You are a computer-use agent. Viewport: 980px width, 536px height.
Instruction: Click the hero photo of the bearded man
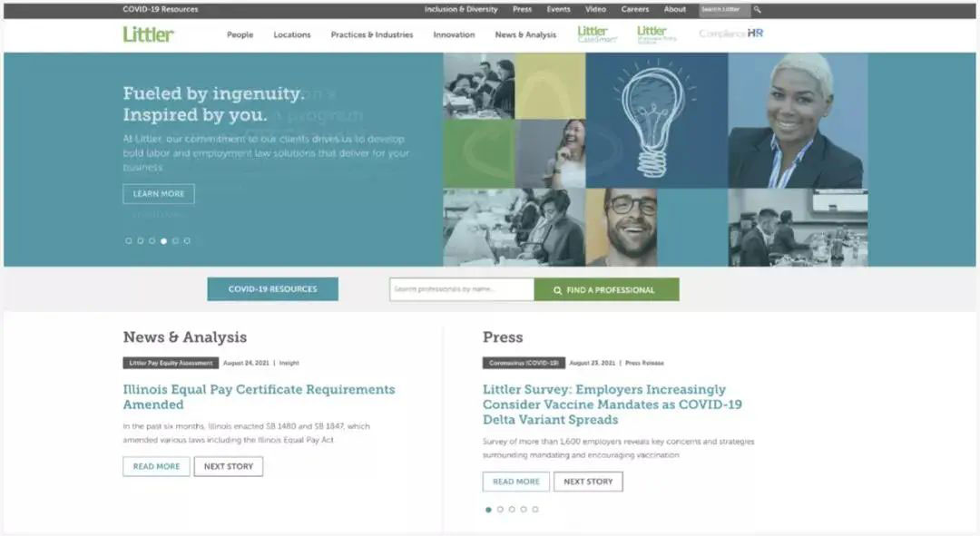point(622,228)
